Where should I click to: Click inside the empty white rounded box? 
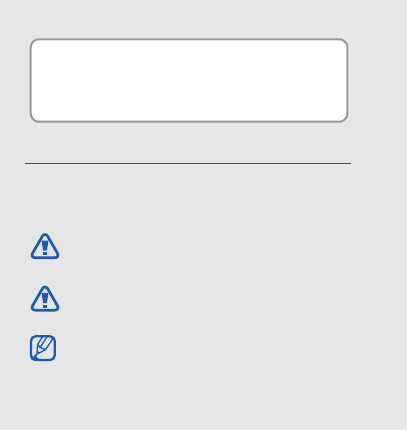pyautogui.click(x=189, y=80)
